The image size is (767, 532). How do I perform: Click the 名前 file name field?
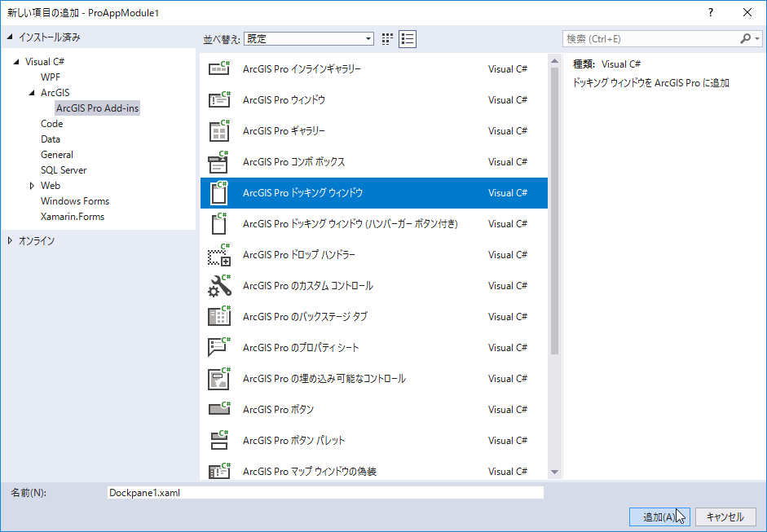pyautogui.click(x=325, y=493)
